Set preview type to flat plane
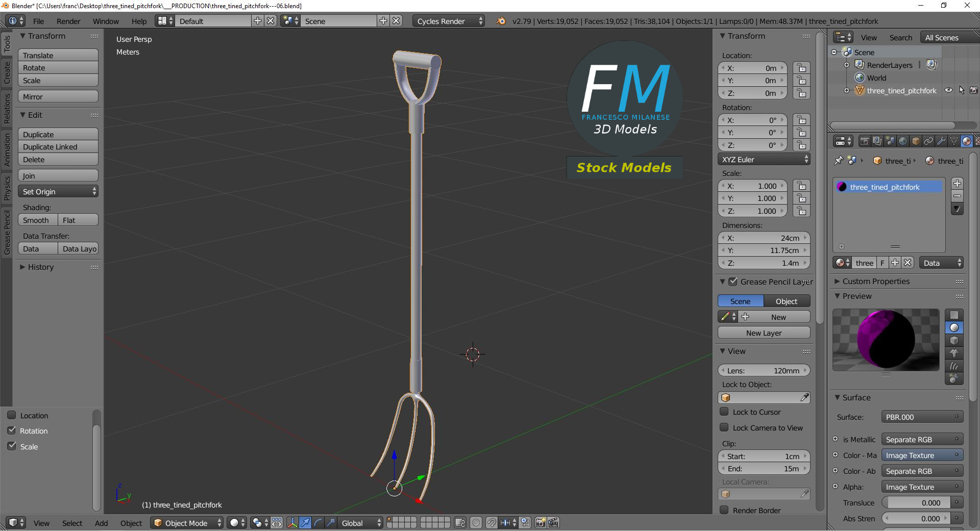The width and height of the screenshot is (980, 531). point(954,315)
